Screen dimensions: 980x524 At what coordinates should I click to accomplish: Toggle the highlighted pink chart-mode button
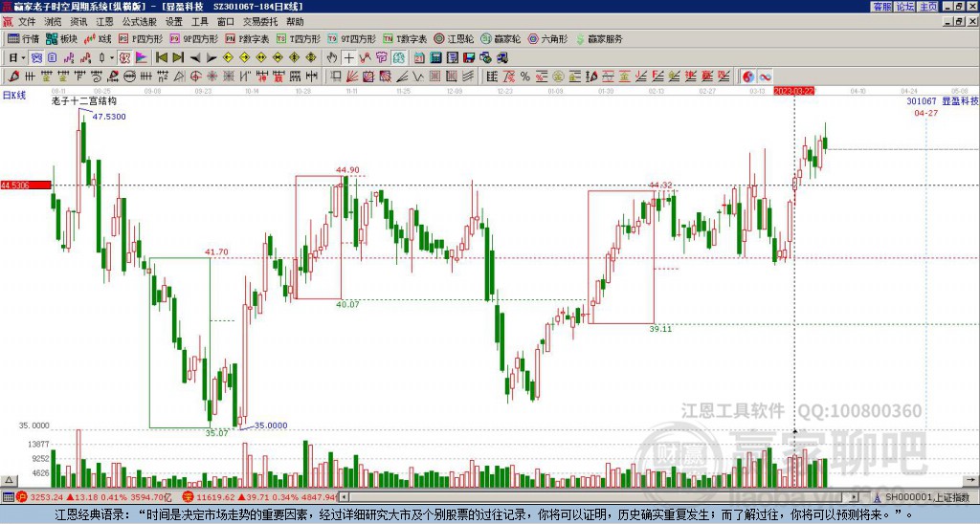click(124, 58)
